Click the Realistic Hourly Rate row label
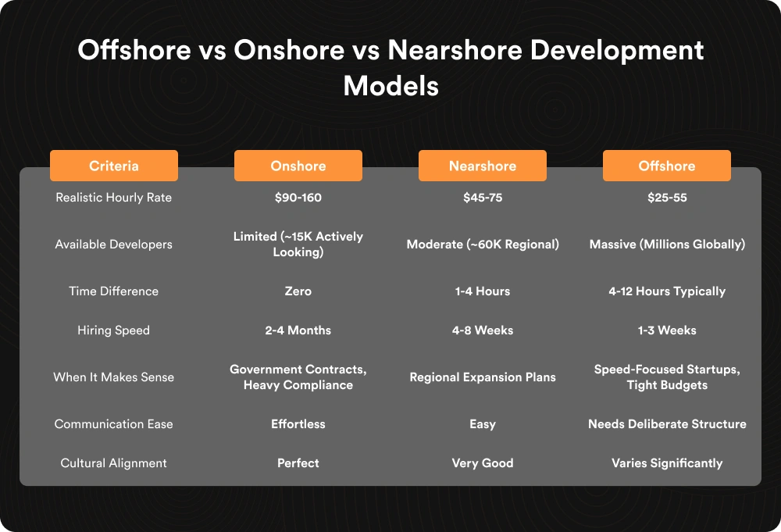Image resolution: width=781 pixels, height=532 pixels. (113, 198)
